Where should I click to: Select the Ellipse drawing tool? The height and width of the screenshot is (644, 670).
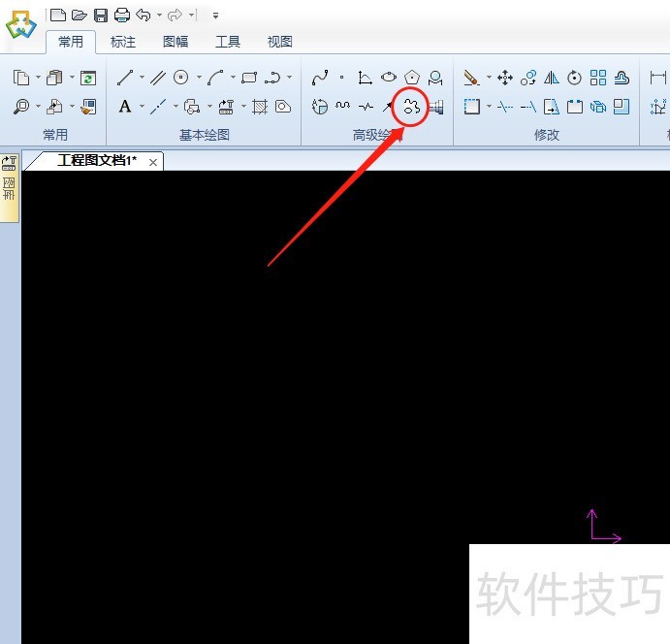click(x=389, y=78)
